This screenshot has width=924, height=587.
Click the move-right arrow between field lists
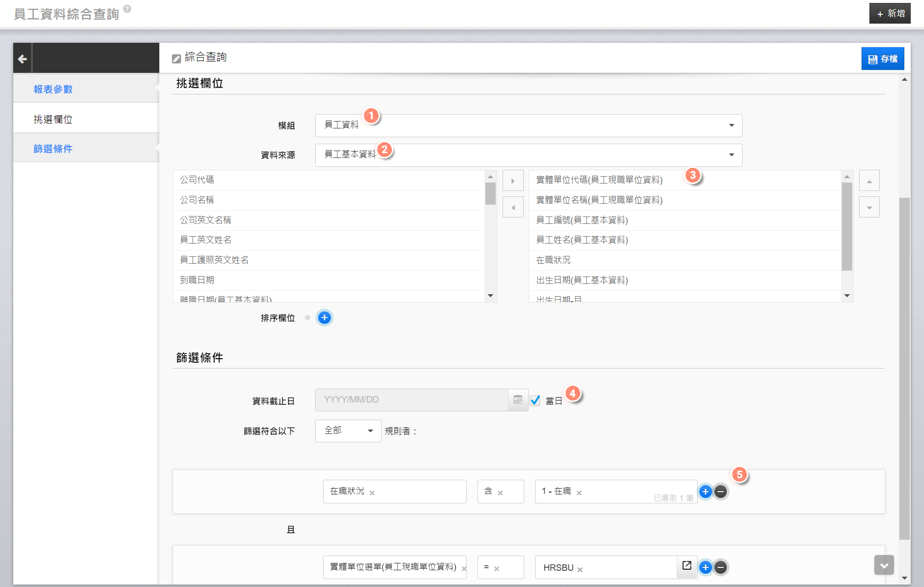pos(512,181)
